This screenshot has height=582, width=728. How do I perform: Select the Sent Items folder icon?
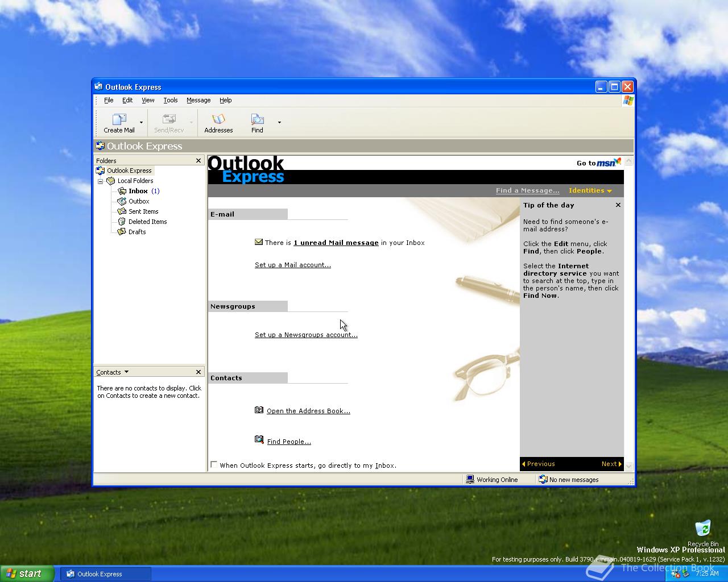pos(122,211)
